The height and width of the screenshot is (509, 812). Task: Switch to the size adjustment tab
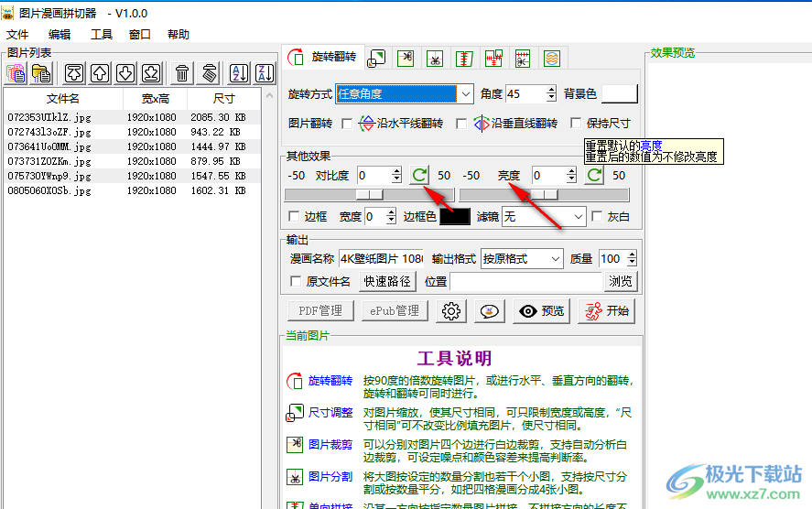[377, 58]
